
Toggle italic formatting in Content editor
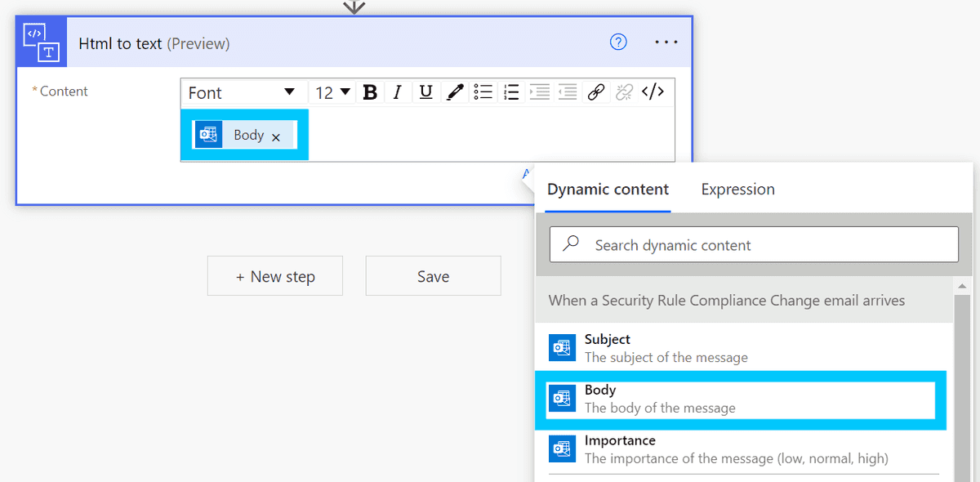coord(398,92)
